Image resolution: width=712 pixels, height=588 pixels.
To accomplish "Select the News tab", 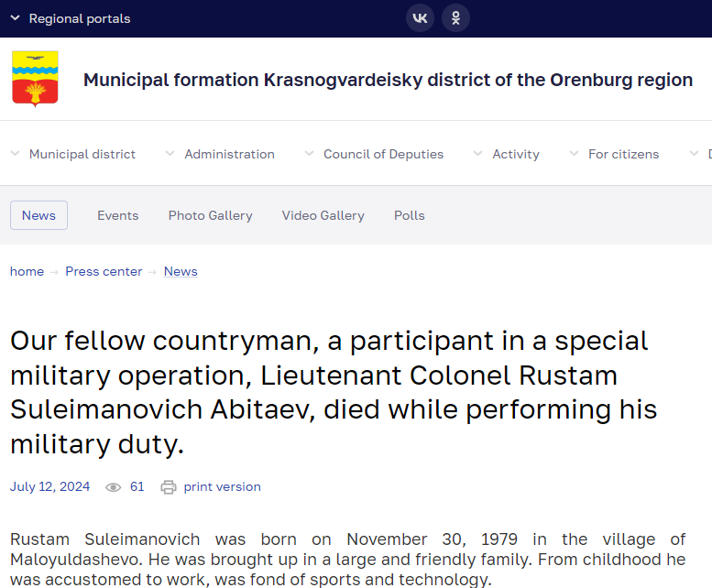I will (x=38, y=215).
